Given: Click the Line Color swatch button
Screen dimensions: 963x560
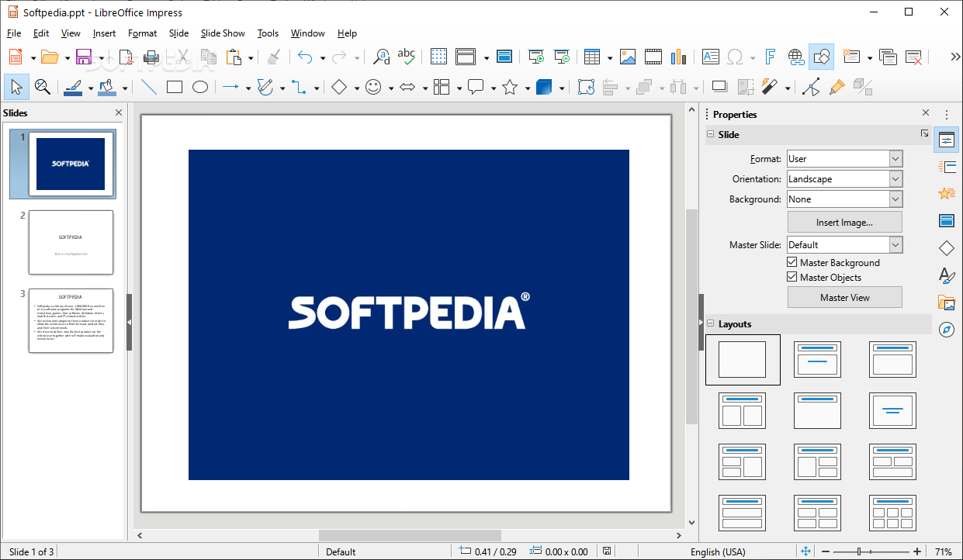Looking at the screenshot, I should pos(73,87).
